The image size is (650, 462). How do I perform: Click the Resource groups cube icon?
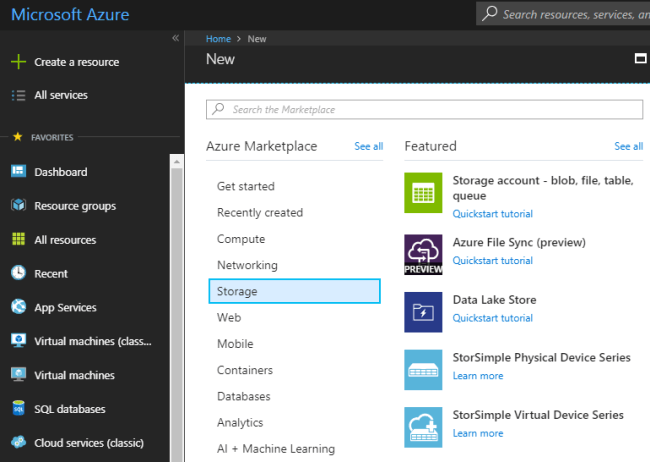(18, 205)
